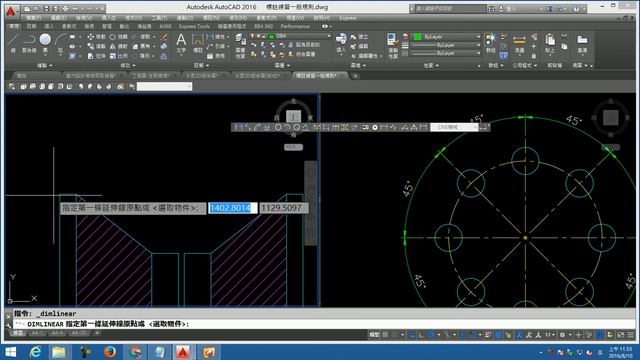The height and width of the screenshot is (360, 640).
Task: Toggle DIM layer light bulb on/off
Action: coord(253,36)
